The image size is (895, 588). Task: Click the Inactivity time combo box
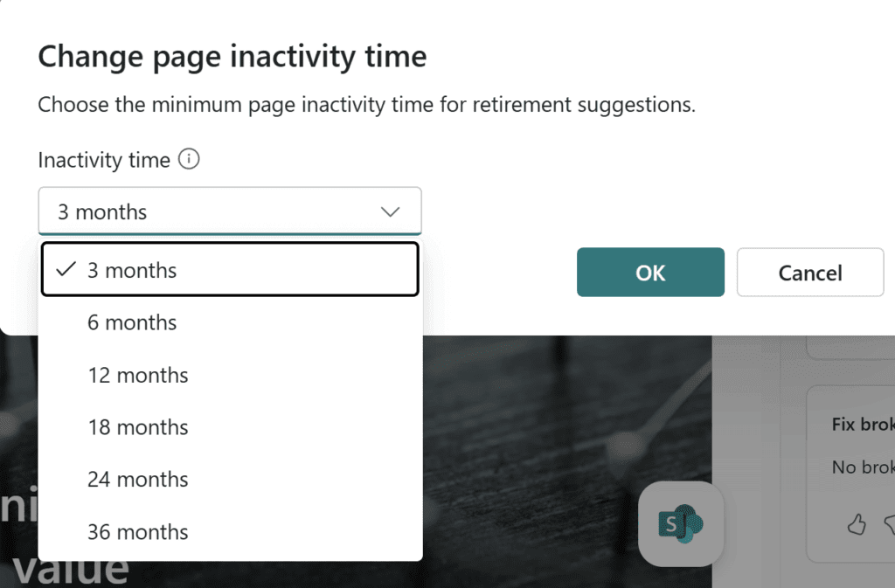pos(229,211)
